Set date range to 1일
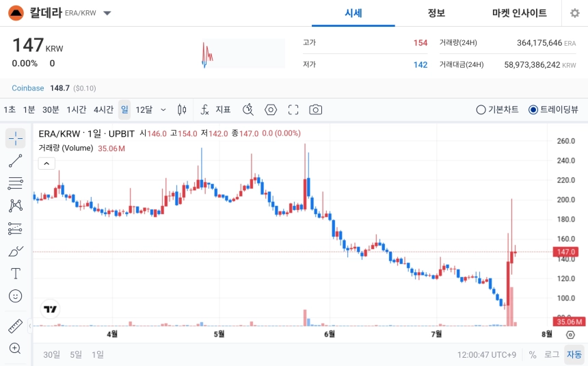Image resolution: width=588 pixels, height=366 pixels. click(x=98, y=354)
